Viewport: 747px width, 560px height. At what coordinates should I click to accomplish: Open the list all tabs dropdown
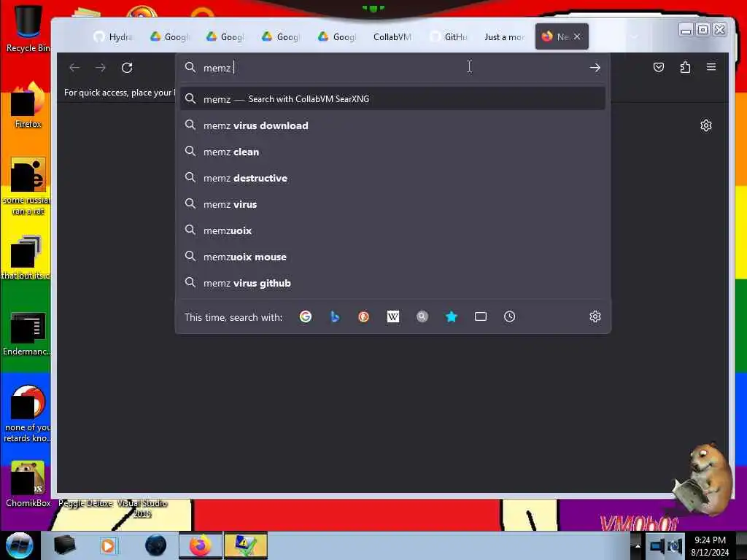[x=634, y=36]
